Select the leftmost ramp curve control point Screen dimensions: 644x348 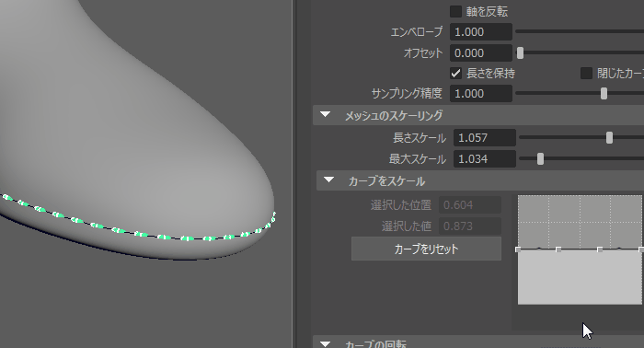click(x=517, y=249)
